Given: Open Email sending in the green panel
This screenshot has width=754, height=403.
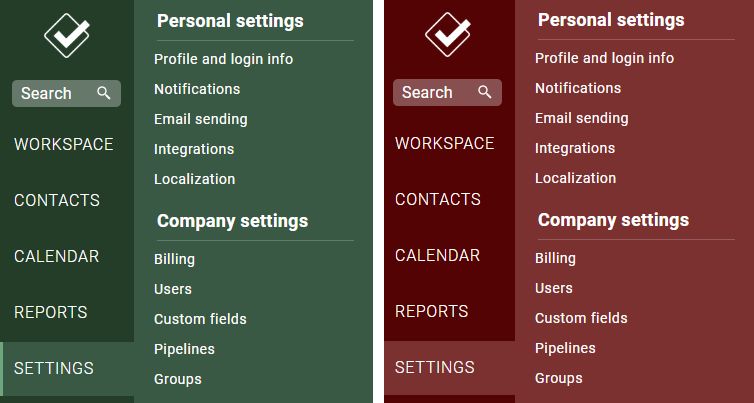Looking at the screenshot, I should [201, 119].
